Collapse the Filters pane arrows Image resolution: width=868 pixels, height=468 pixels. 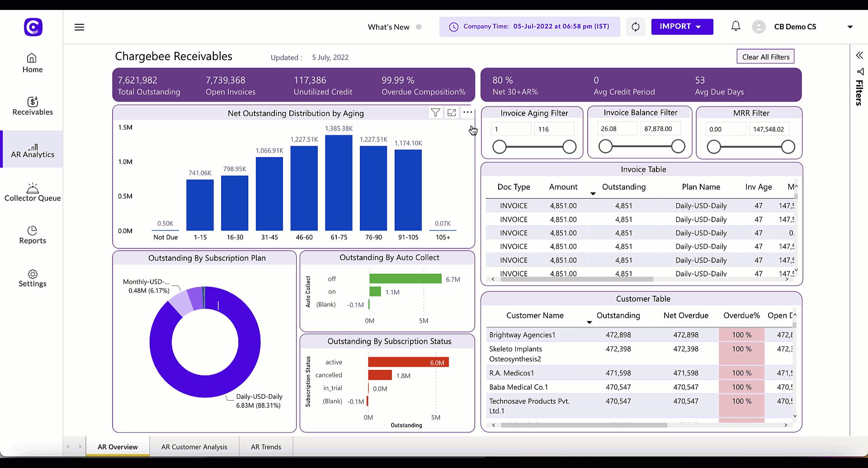[x=859, y=55]
